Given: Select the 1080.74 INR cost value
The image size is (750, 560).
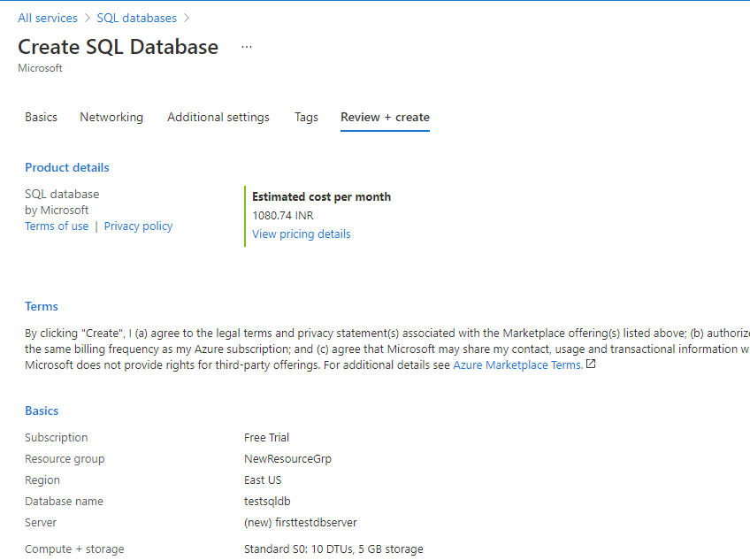Looking at the screenshot, I should pyautogui.click(x=283, y=216).
